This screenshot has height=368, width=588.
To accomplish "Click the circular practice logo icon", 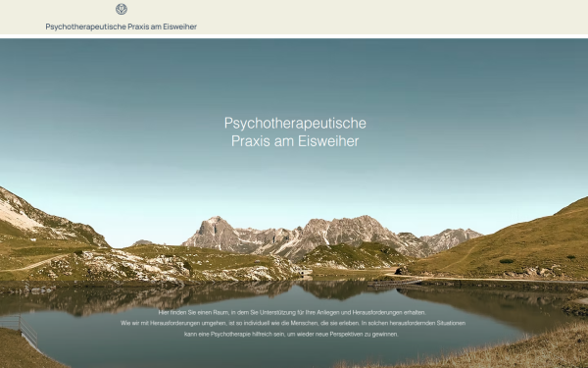I will click(x=122, y=9).
